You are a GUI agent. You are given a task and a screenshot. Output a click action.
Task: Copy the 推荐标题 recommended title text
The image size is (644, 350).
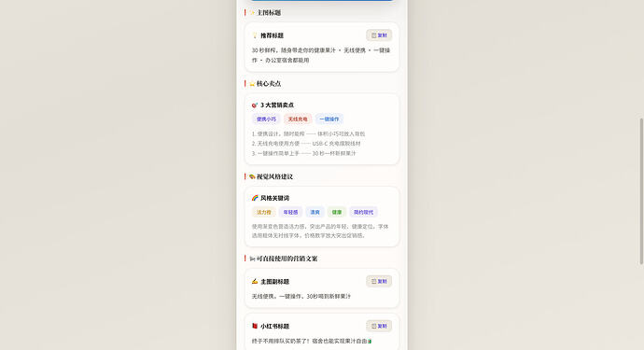pos(379,35)
